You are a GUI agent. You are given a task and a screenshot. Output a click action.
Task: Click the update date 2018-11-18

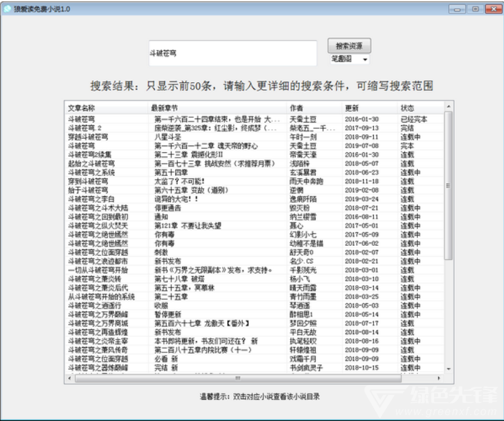click(362, 181)
